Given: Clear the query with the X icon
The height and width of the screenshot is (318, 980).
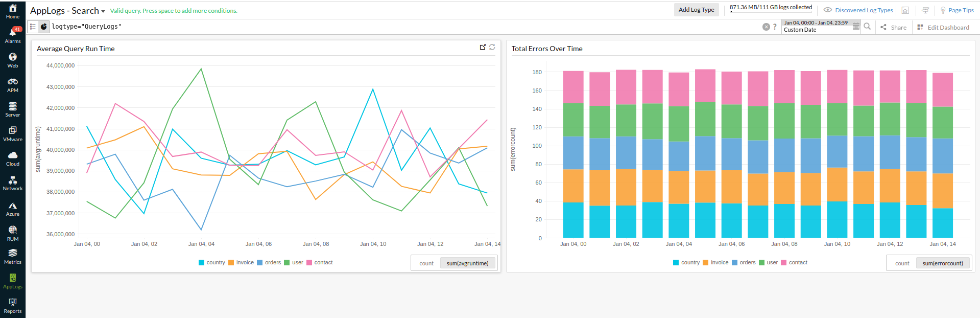Looking at the screenshot, I should (766, 27).
